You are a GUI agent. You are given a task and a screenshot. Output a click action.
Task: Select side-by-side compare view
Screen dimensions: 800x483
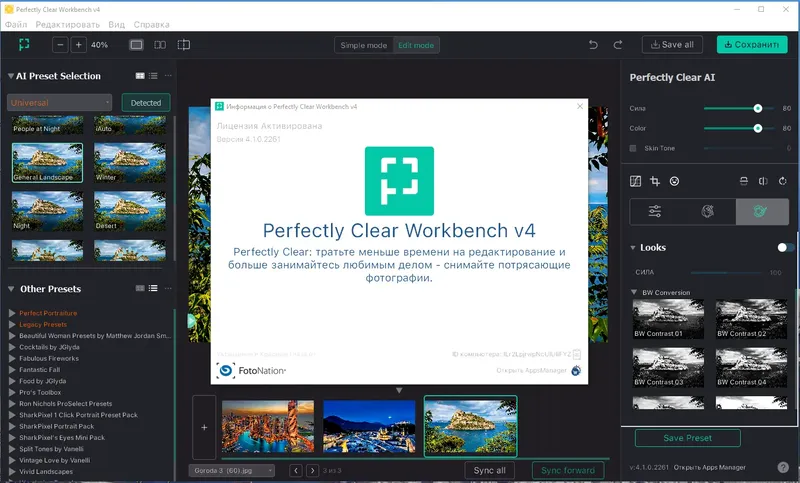[160, 45]
